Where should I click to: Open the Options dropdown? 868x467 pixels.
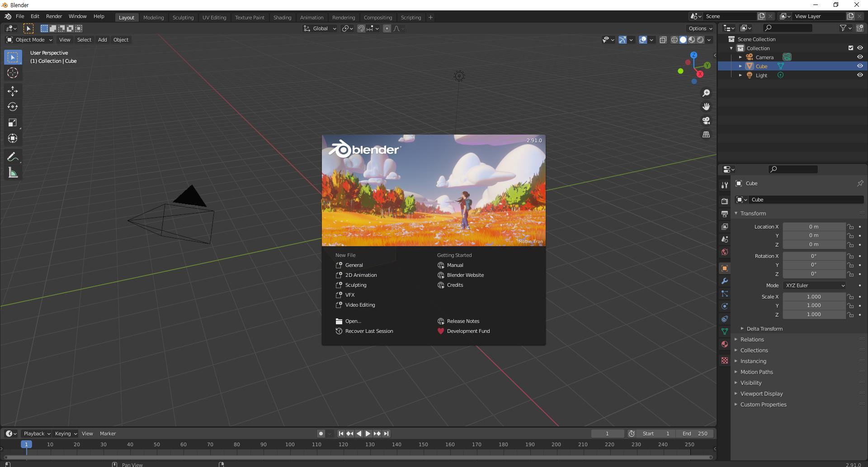point(700,28)
